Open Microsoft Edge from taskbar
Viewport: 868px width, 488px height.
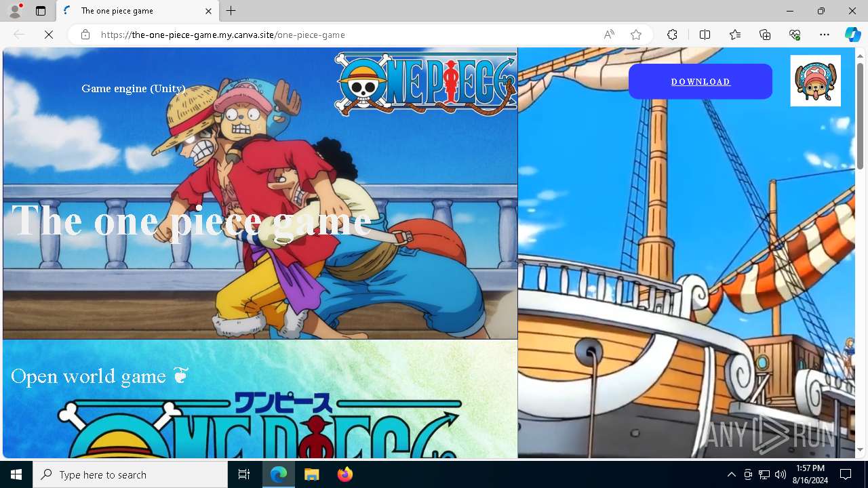pos(279,474)
